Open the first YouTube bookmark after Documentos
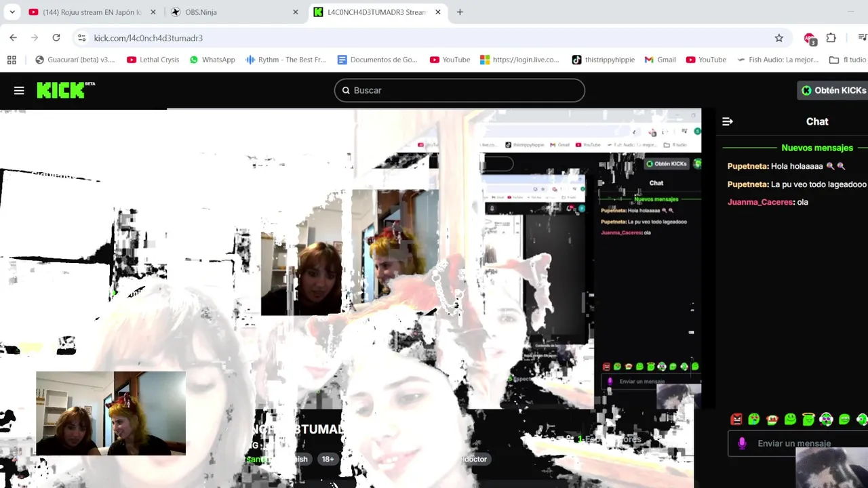868x488 pixels. (450, 60)
